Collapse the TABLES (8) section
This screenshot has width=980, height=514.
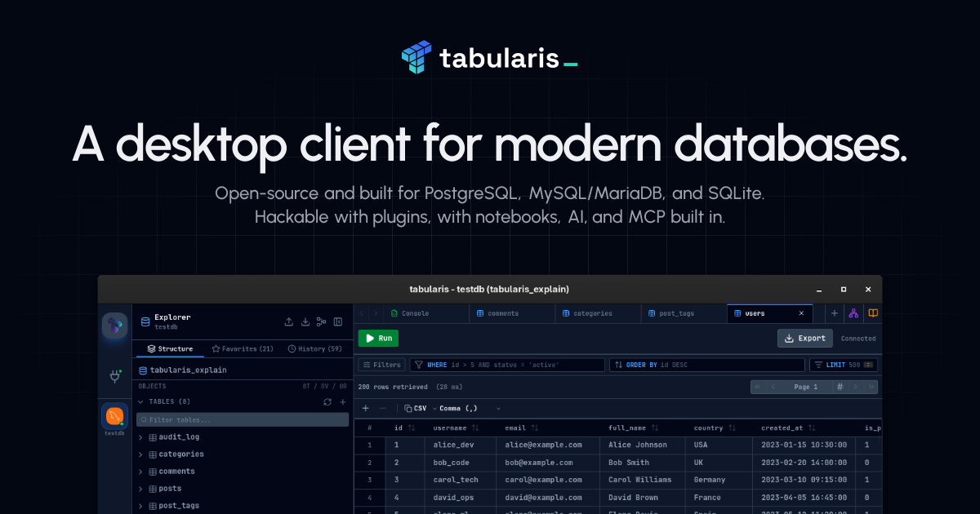140,401
